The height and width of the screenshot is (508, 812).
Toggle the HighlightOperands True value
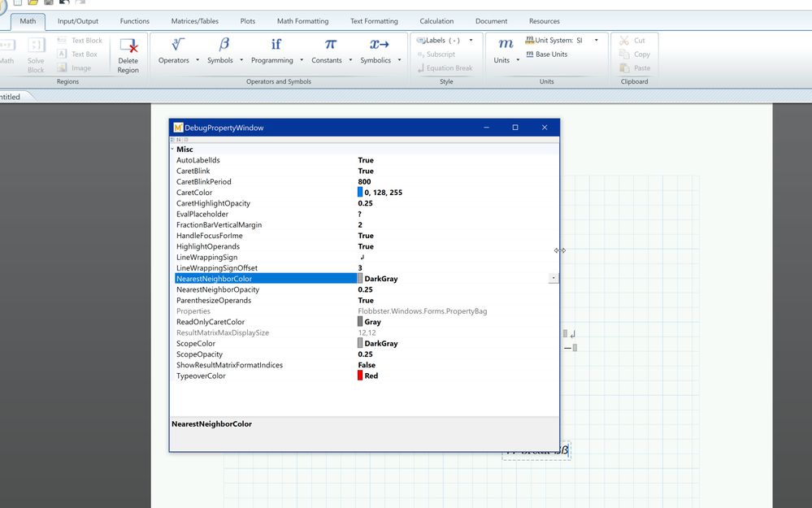(x=366, y=246)
